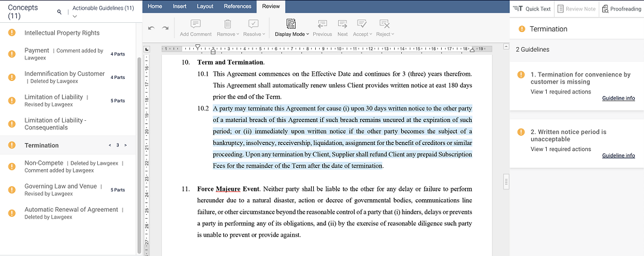
Task: Open the Remove dropdown
Action: click(228, 28)
